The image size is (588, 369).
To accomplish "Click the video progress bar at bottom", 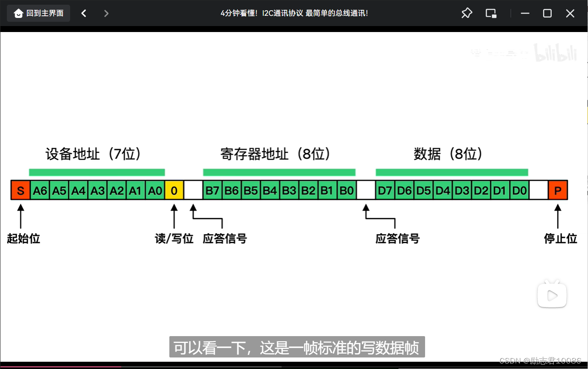I will pyautogui.click(x=294, y=367).
